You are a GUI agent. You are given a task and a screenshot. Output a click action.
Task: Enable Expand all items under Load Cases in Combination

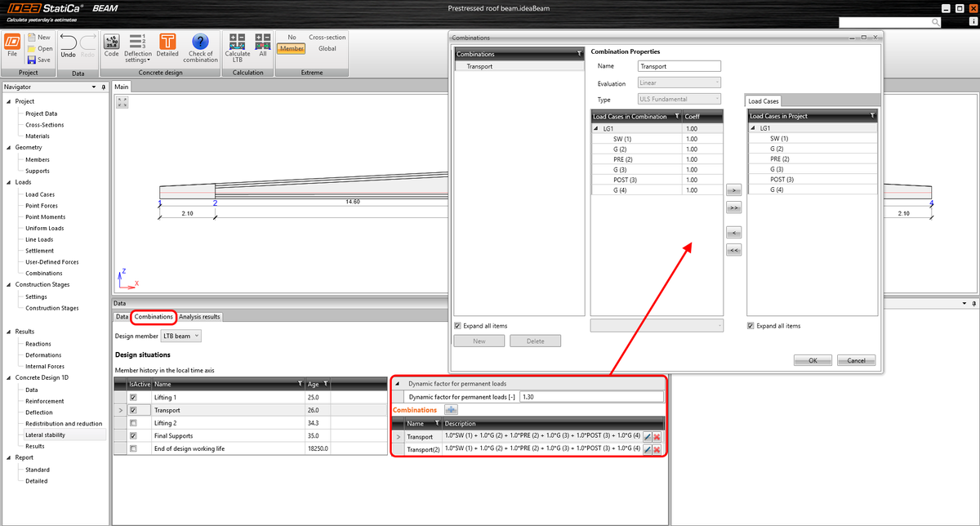coord(459,325)
